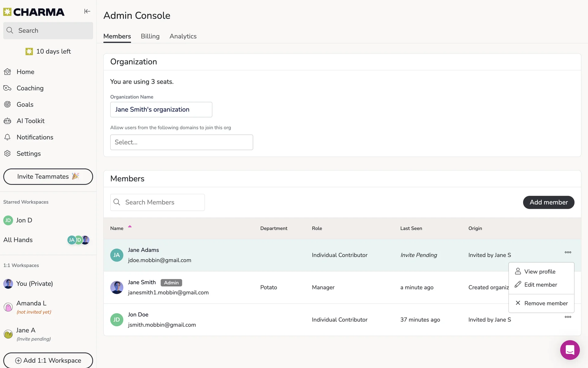Open the chat support bubble

coord(570,350)
